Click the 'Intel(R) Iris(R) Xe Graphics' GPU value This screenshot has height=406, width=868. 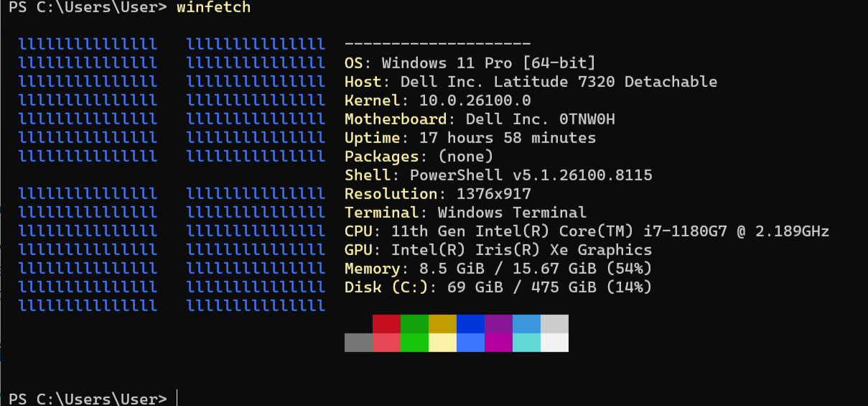[521, 250]
